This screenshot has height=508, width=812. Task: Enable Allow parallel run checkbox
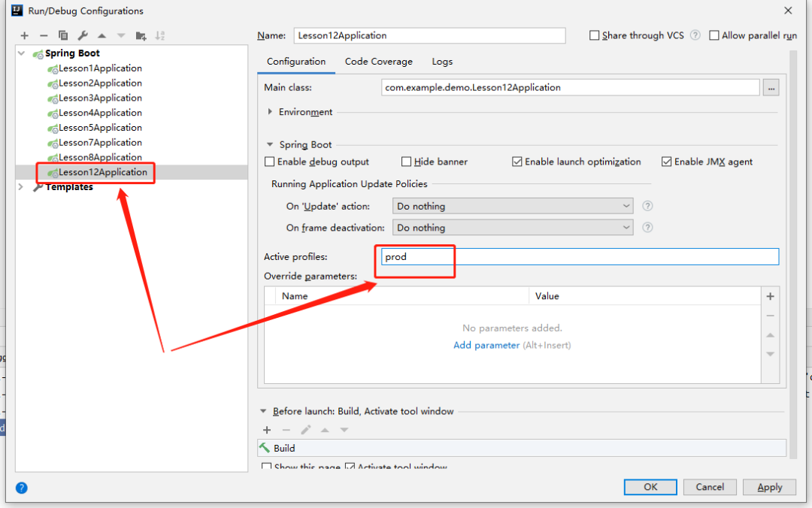point(714,35)
